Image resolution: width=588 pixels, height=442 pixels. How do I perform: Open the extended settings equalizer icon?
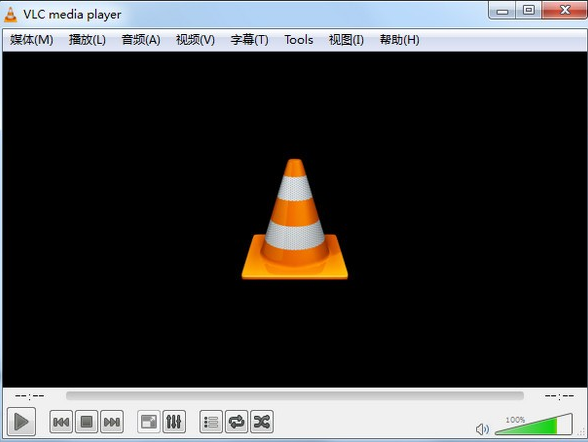[x=174, y=422]
